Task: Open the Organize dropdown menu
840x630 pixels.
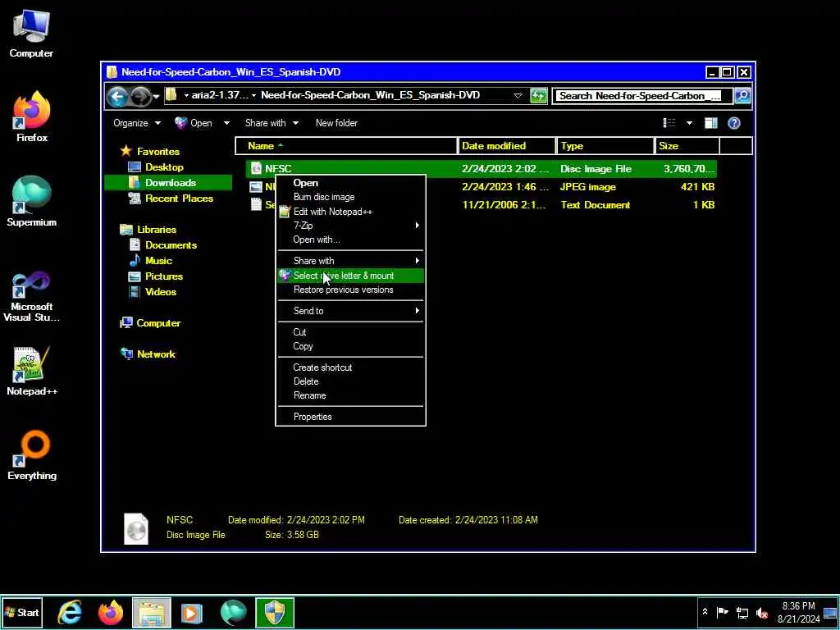Action: point(137,123)
